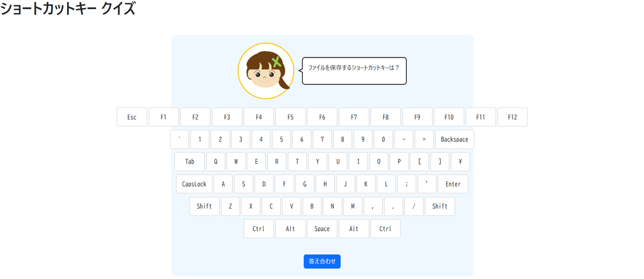Click the comma key

click(373, 206)
